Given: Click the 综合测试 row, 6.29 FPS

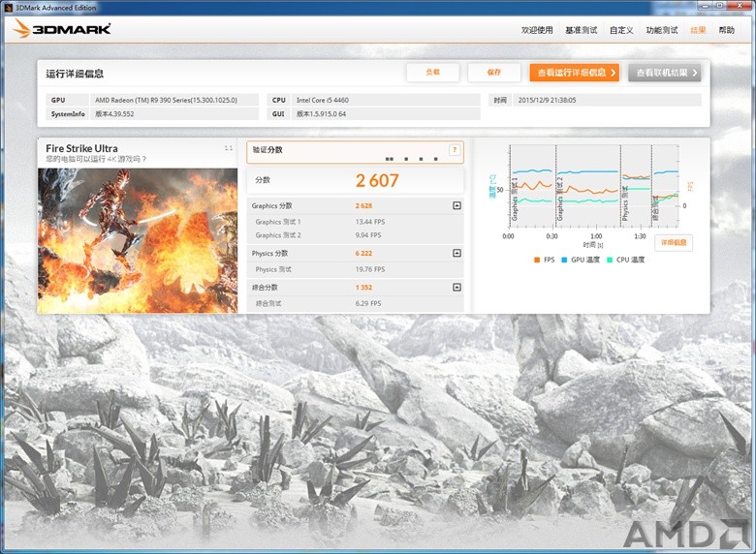Looking at the screenshot, I should pyautogui.click(x=356, y=303).
